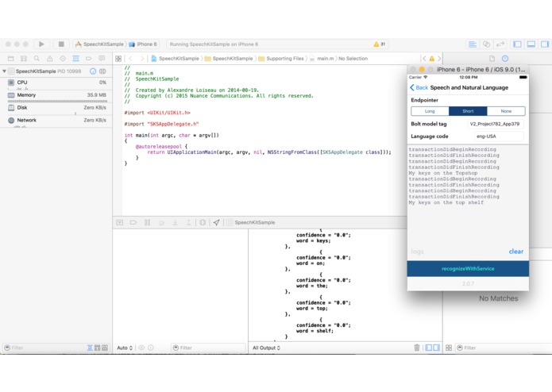Toggle breakpoints activation in the debug bar

(133, 222)
